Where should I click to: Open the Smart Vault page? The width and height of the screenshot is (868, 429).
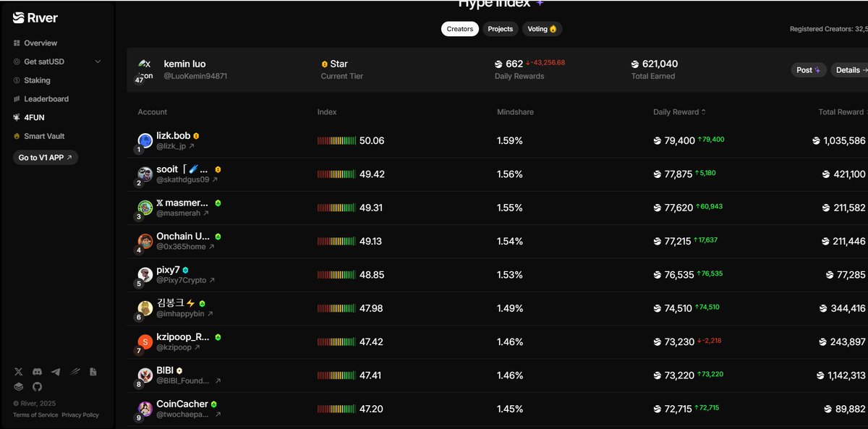(x=44, y=136)
